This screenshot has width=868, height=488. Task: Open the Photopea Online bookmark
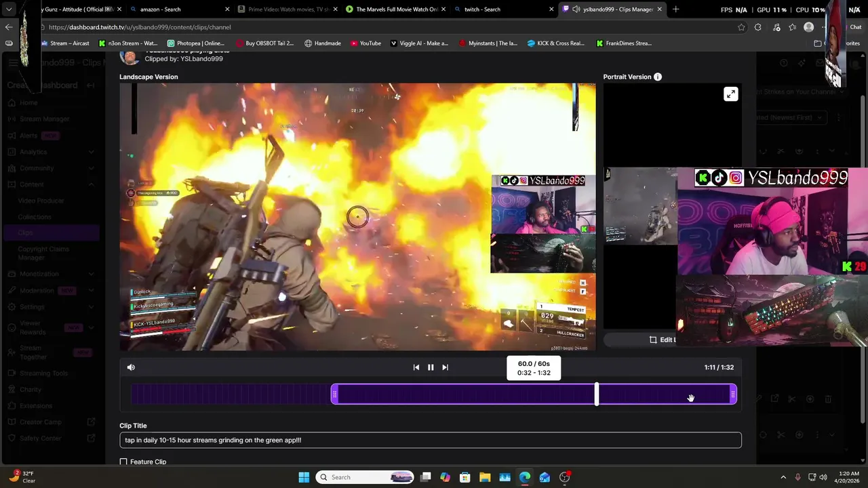[x=196, y=43]
